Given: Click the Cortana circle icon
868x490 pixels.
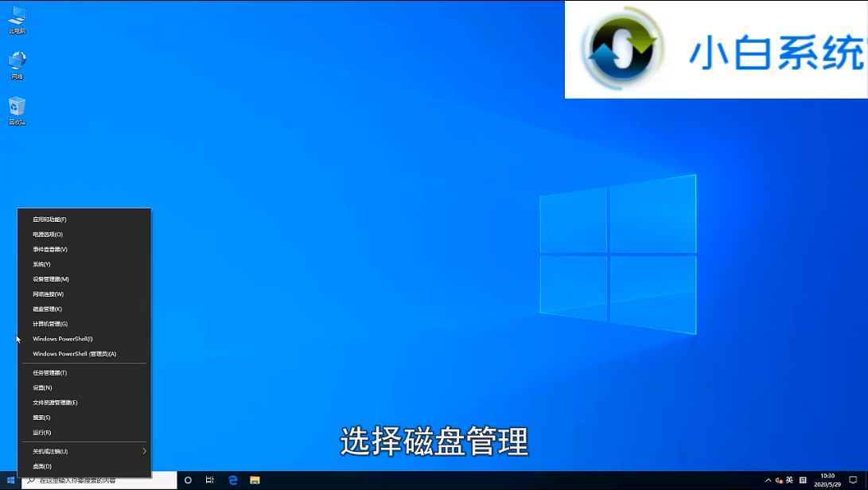Looking at the screenshot, I should click(188, 480).
